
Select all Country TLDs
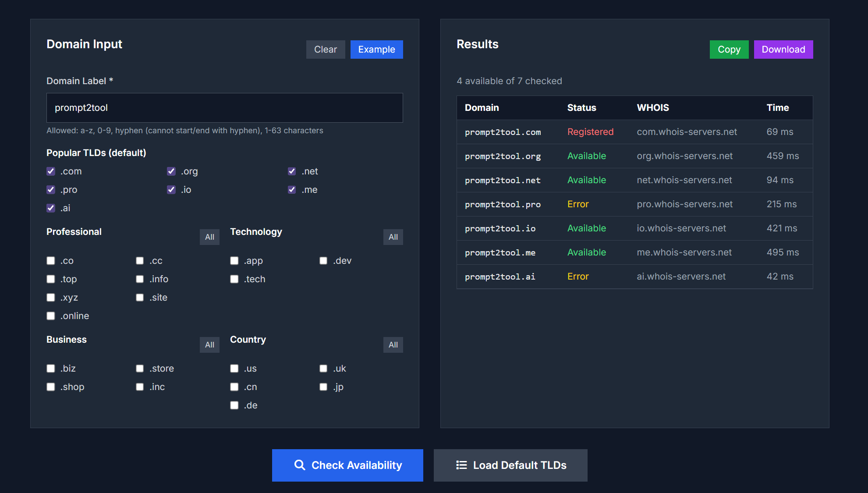(393, 345)
